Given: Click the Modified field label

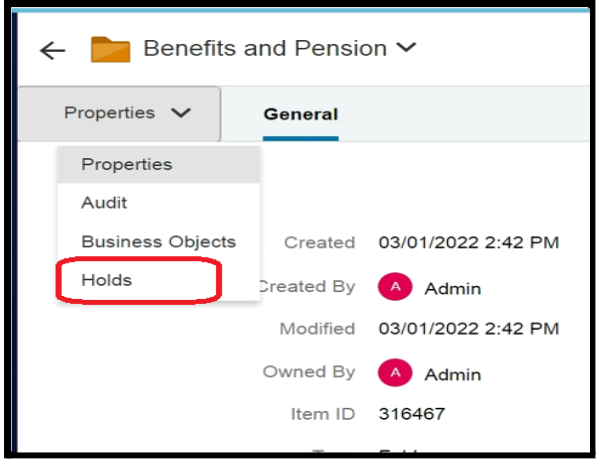Looking at the screenshot, I should (316, 329).
